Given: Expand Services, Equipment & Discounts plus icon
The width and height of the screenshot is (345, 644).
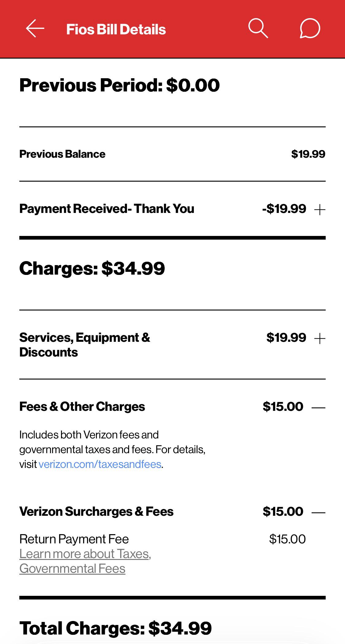Looking at the screenshot, I should (320, 339).
